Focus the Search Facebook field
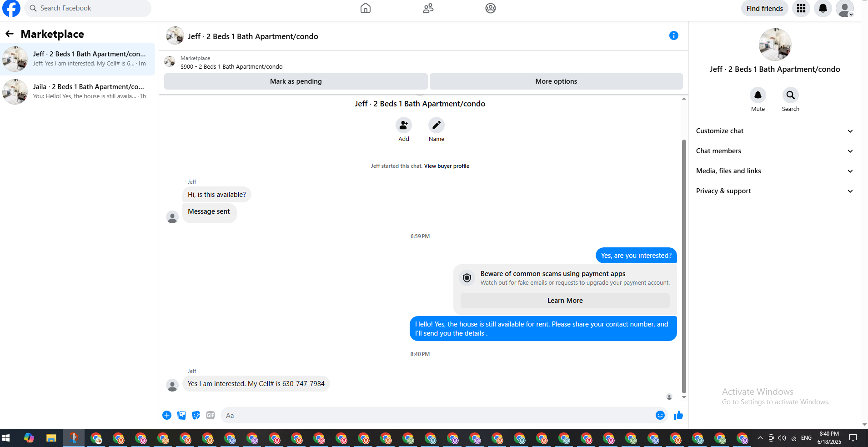Screen dimensions: 868x447 [x=88, y=8]
